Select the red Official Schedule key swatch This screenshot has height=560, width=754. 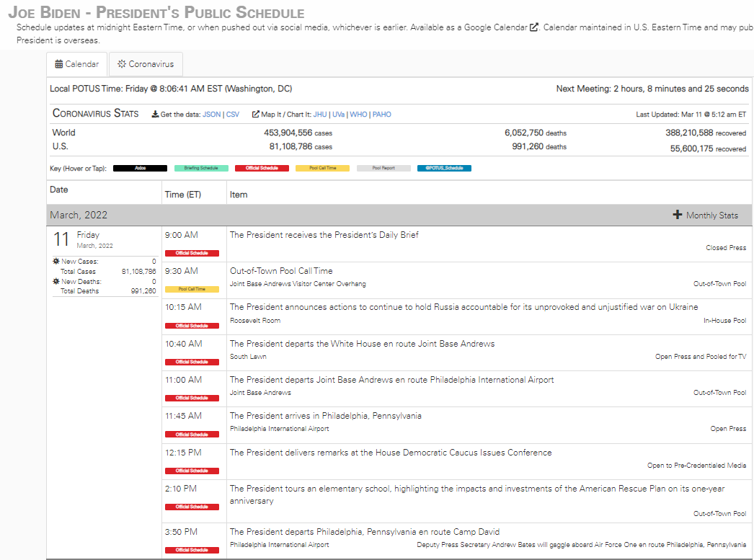click(x=262, y=168)
